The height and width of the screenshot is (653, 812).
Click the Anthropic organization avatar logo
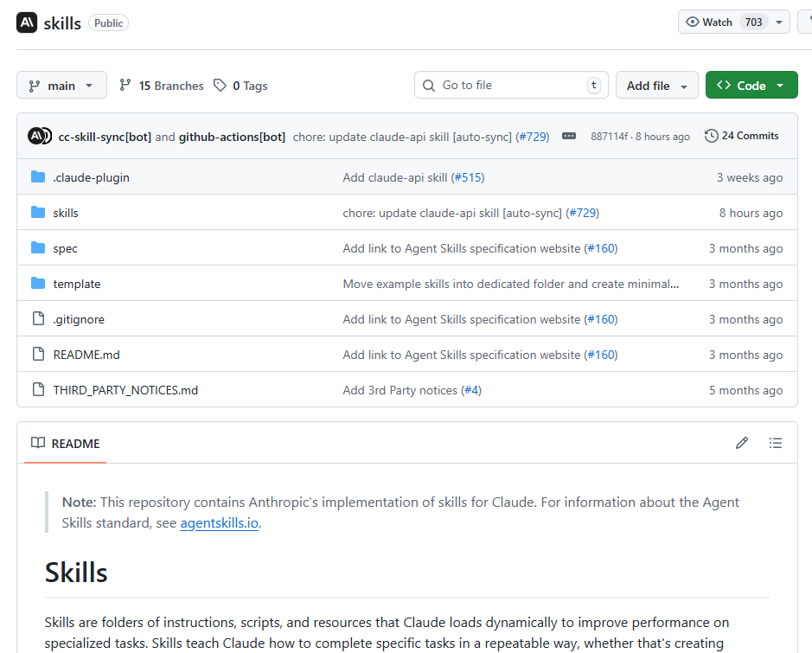27,22
